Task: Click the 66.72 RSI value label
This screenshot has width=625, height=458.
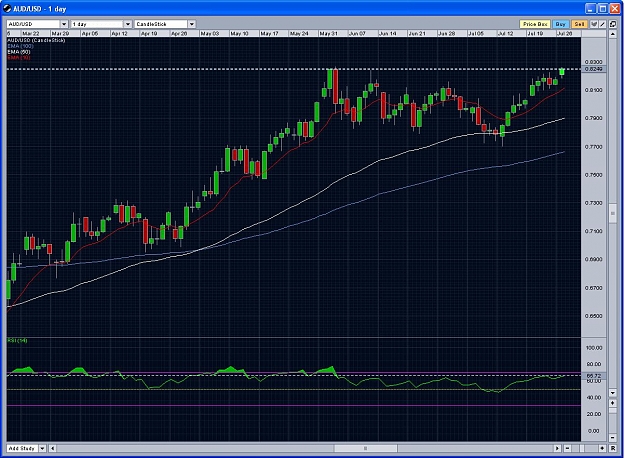Action: pos(594,376)
